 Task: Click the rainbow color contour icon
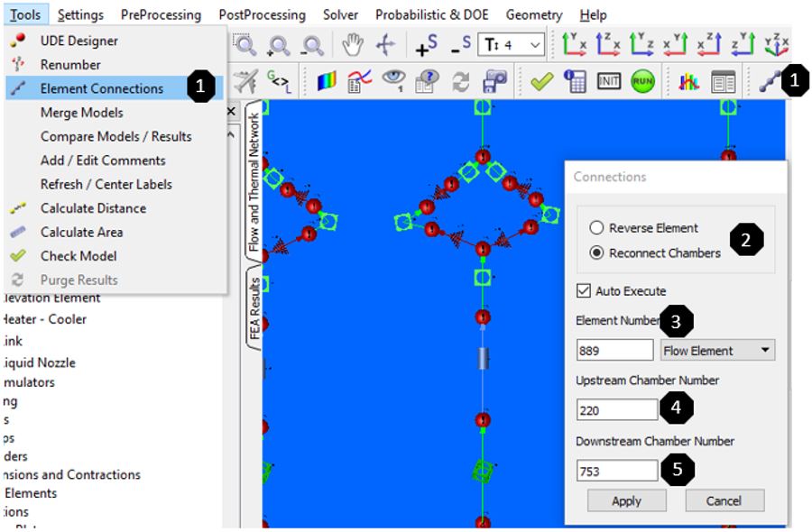[x=327, y=81]
